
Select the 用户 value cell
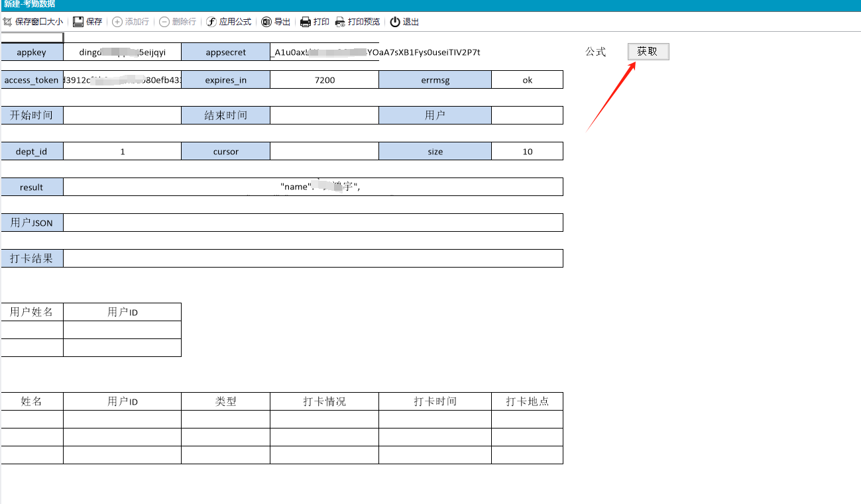tap(527, 115)
